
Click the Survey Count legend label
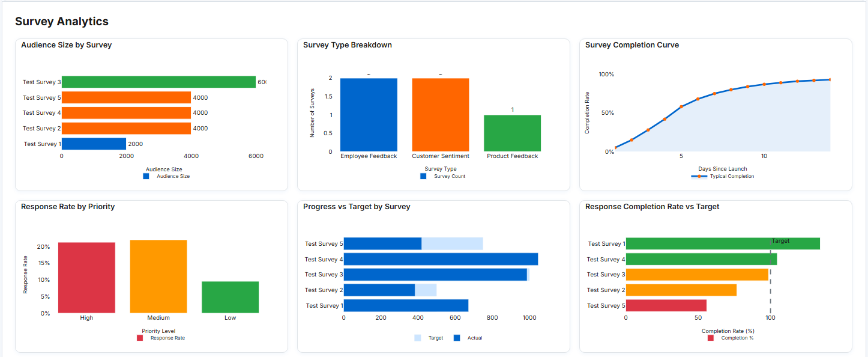[450, 176]
